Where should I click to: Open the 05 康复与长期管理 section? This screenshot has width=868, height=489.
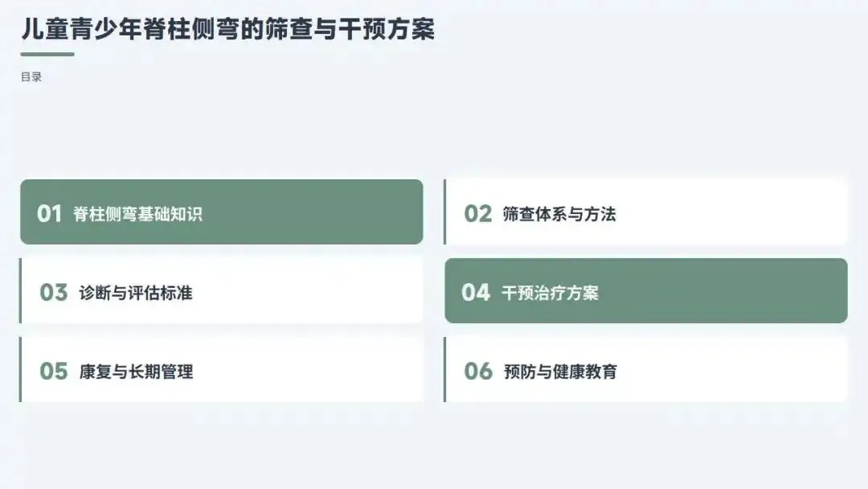(x=222, y=369)
